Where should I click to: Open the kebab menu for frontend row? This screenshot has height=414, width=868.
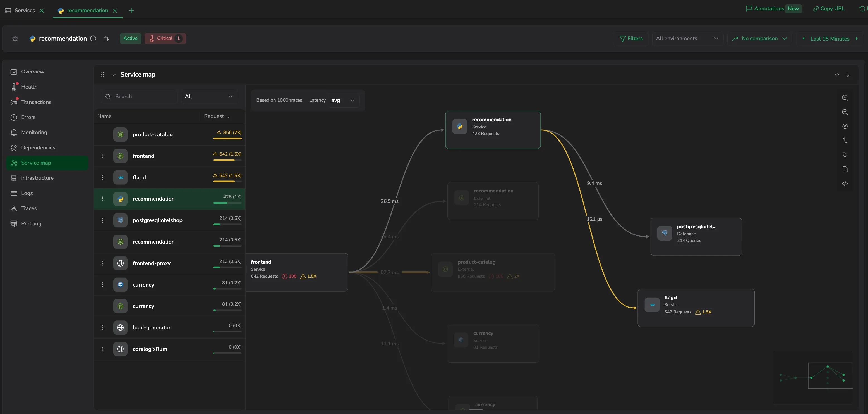(102, 156)
